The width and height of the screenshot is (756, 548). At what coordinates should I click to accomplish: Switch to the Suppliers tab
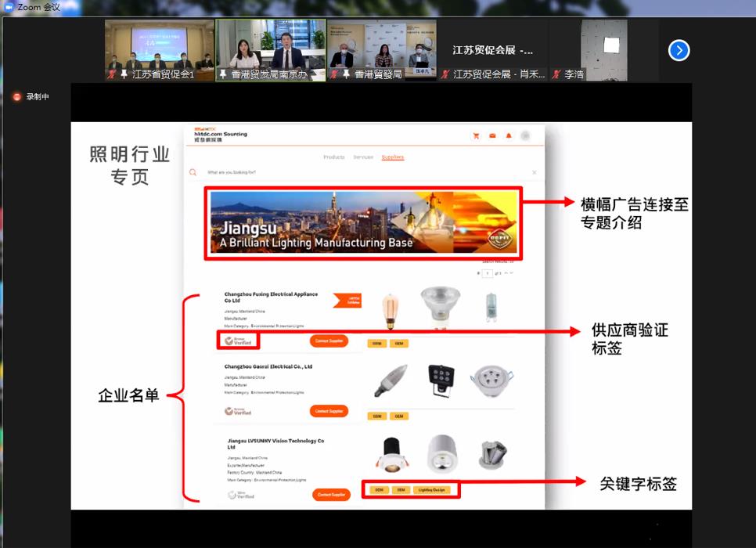[392, 157]
